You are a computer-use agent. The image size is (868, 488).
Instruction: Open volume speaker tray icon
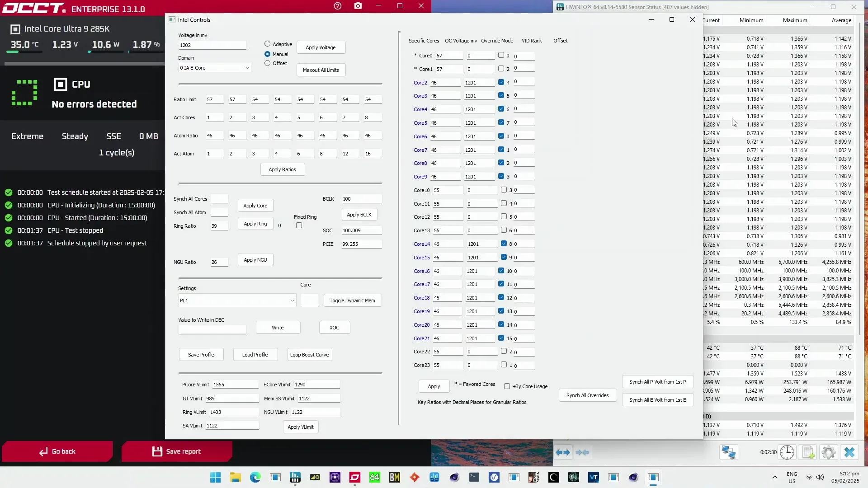coord(820,477)
